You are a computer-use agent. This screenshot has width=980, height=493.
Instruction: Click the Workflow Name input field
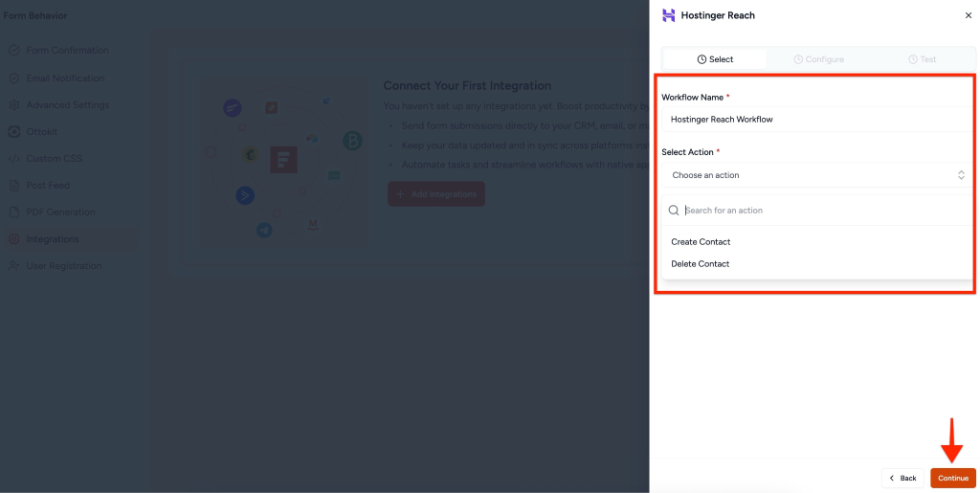click(x=816, y=120)
